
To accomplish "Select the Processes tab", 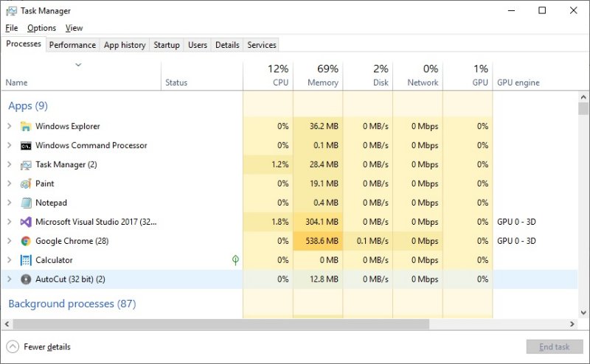I will click(24, 44).
